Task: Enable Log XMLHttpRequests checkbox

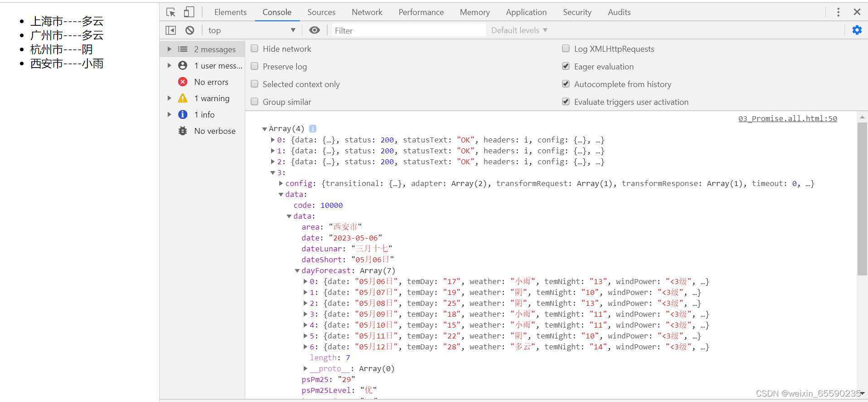Action: point(566,49)
